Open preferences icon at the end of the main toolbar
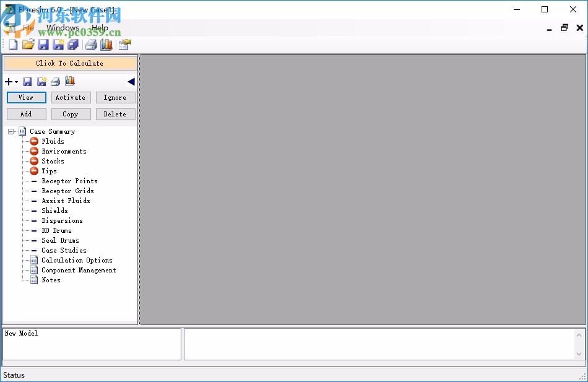The width and height of the screenshot is (588, 382). 125,45
